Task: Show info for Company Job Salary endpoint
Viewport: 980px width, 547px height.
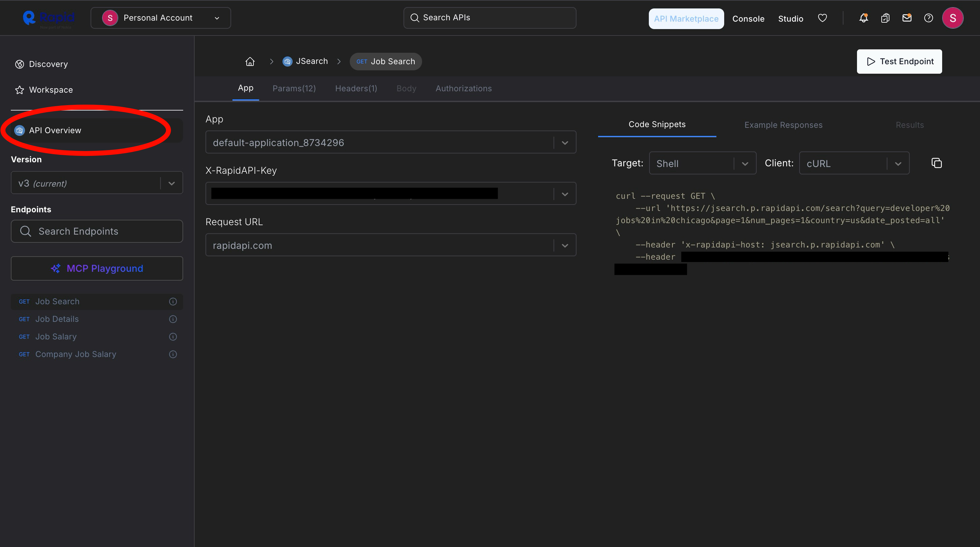Action: coord(173,354)
